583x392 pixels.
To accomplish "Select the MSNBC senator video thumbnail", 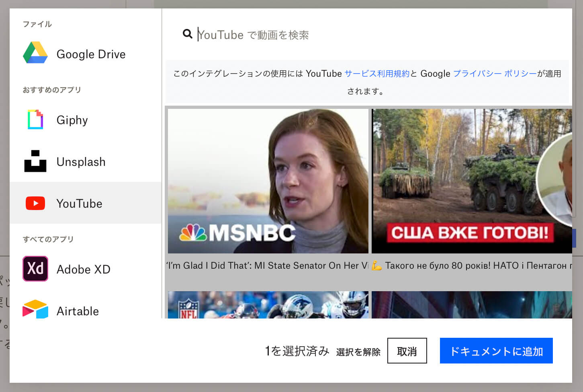I will [x=268, y=181].
